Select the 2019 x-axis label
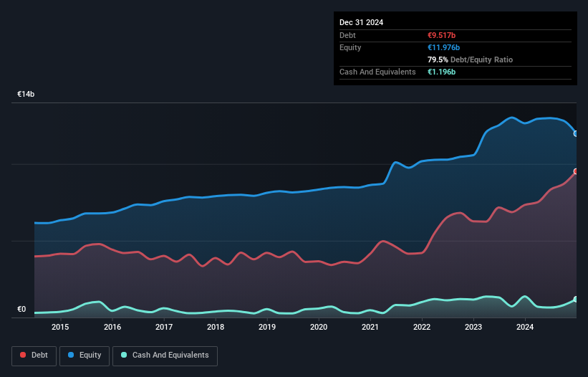588x377 pixels. [267, 327]
